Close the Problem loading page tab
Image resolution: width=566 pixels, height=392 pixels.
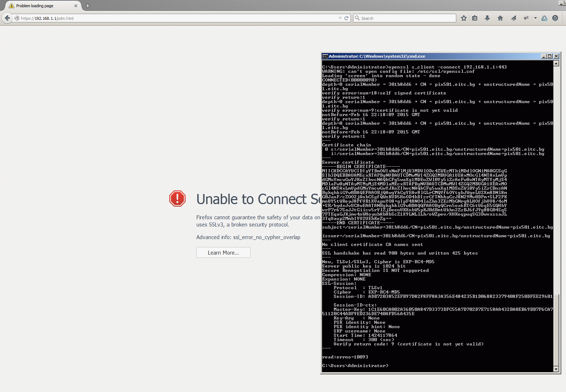click(x=76, y=6)
